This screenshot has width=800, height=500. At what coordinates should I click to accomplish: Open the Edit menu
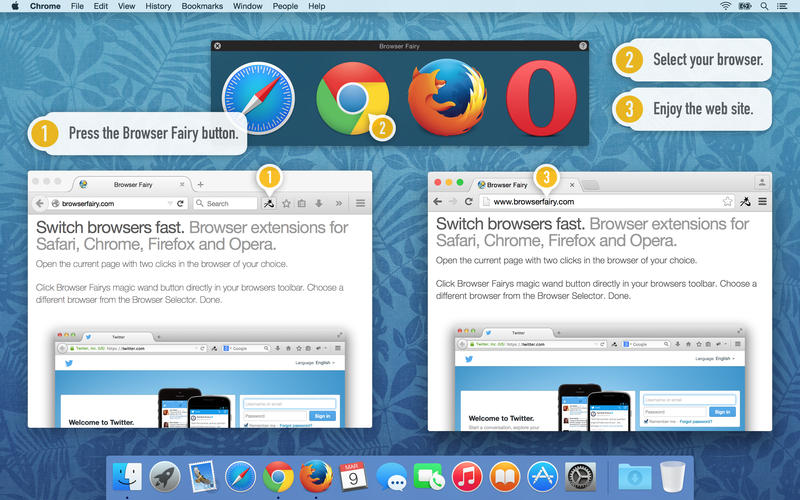101,6
